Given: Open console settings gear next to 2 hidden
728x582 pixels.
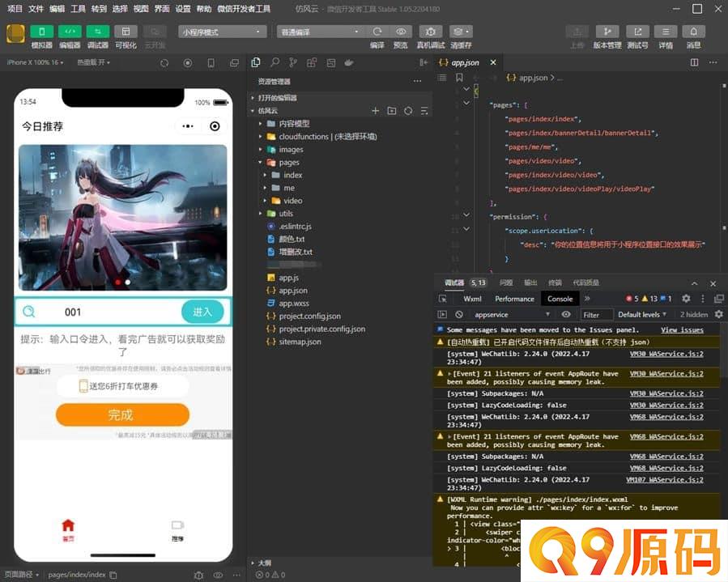Looking at the screenshot, I should coord(719,315).
